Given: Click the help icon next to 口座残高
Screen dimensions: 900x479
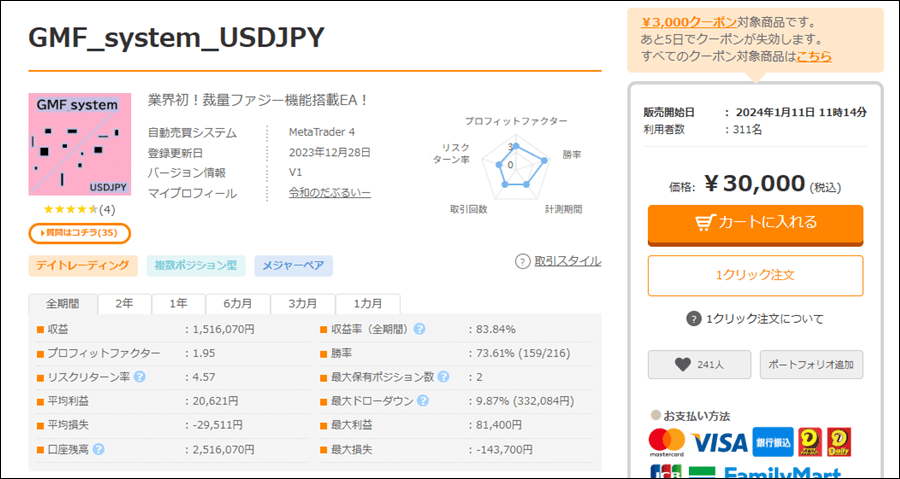Looking at the screenshot, I should coord(99,449).
